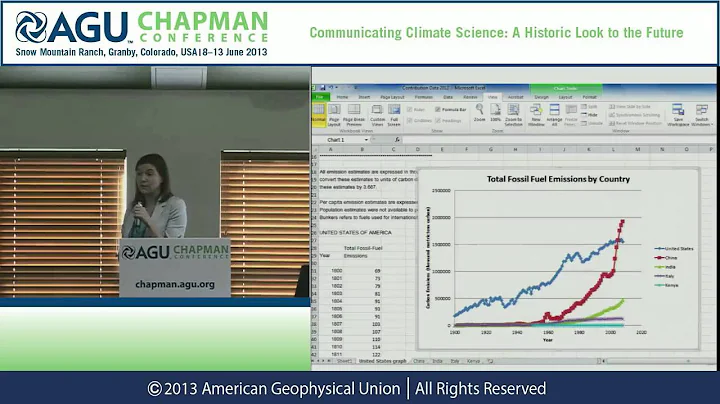
Task: Open Custom Views
Action: coord(377,115)
